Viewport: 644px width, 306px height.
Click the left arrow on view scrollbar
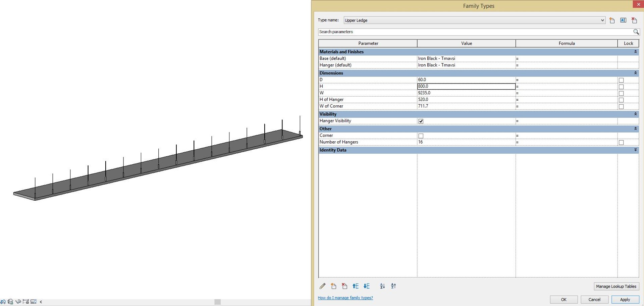point(41,302)
